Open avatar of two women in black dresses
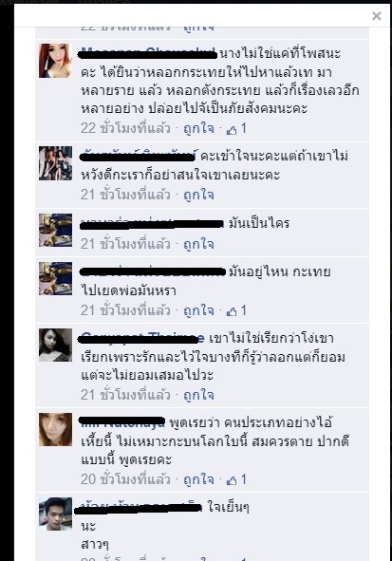The height and width of the screenshot is (561, 392). [55, 162]
